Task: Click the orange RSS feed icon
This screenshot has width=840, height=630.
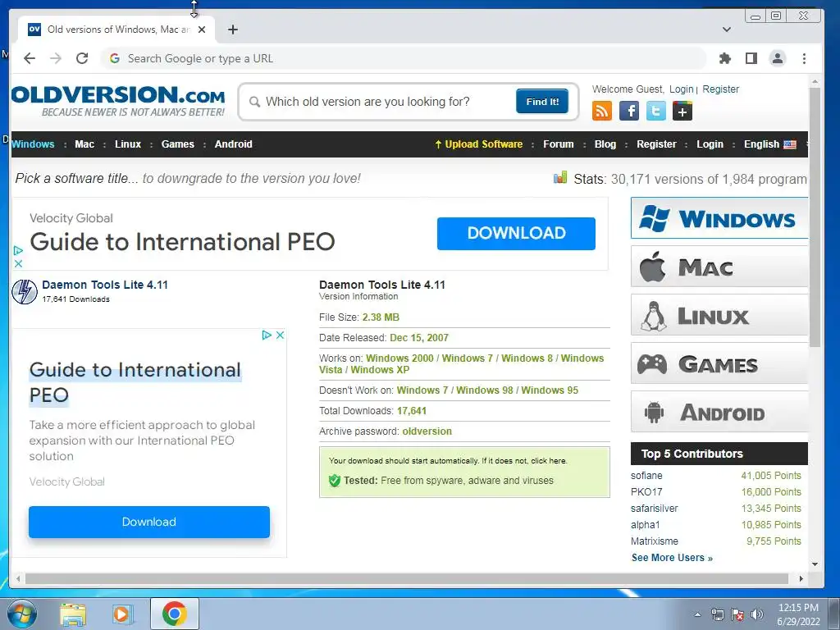Action: (601, 111)
